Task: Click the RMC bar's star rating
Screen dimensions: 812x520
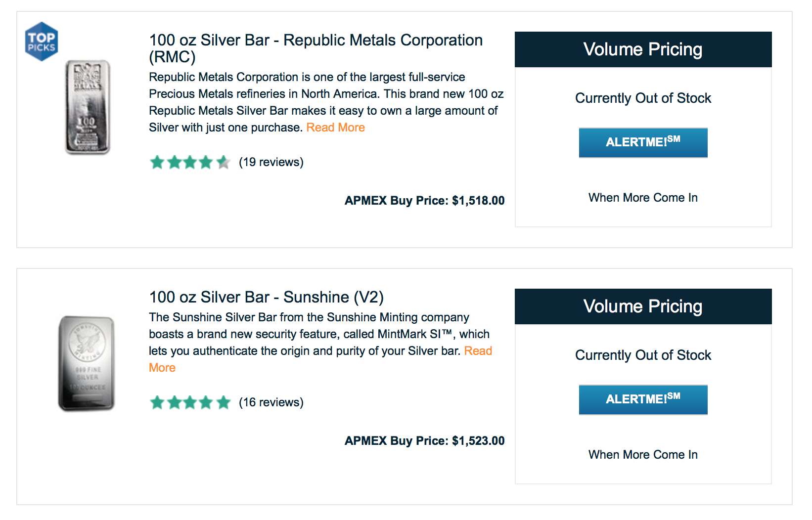Action: click(190, 162)
